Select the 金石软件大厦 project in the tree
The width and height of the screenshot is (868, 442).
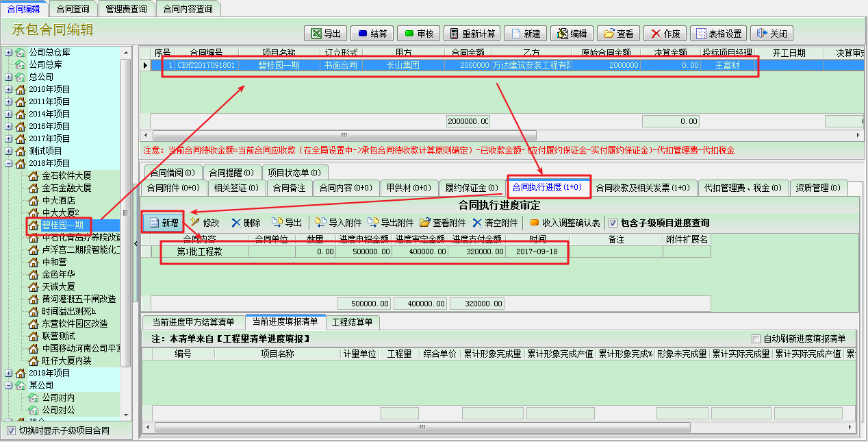click(66, 175)
